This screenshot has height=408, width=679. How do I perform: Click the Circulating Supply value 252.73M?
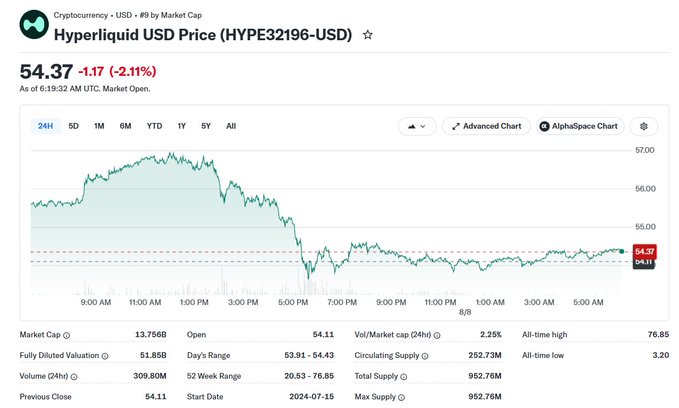point(485,356)
